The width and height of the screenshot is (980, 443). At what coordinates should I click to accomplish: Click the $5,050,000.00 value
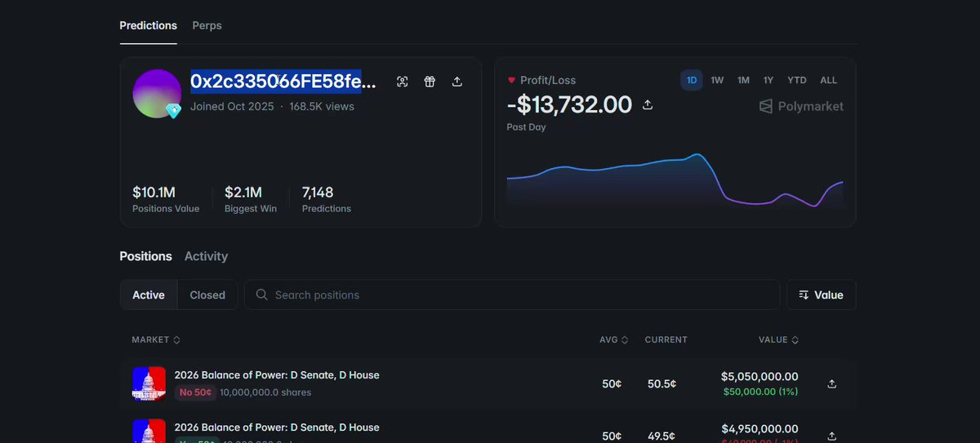click(x=759, y=377)
